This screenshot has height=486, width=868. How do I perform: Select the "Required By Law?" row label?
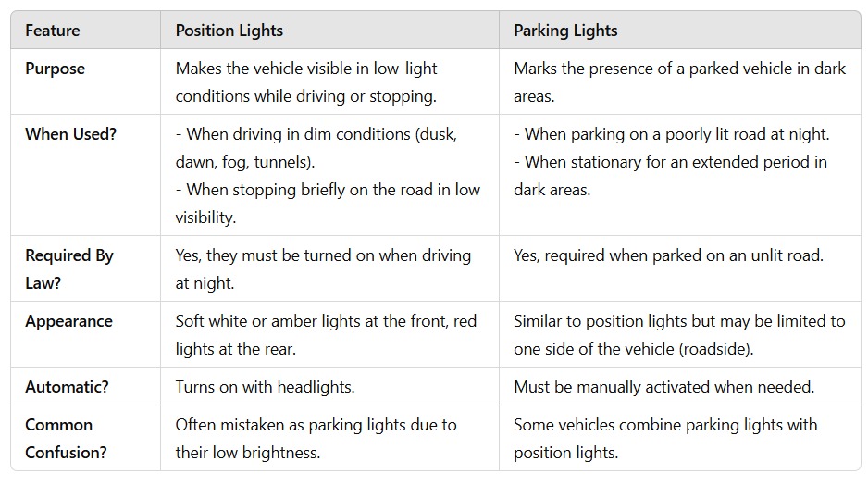click(x=68, y=268)
